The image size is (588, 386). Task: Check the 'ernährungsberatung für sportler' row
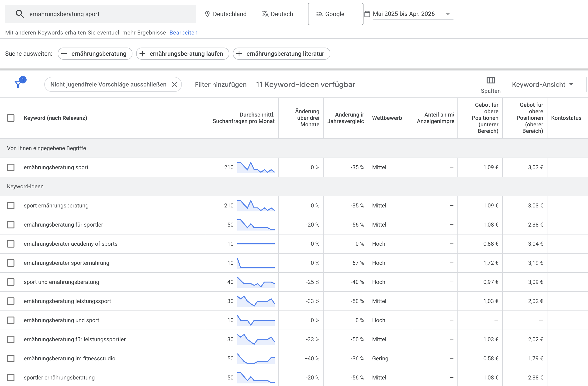point(11,224)
